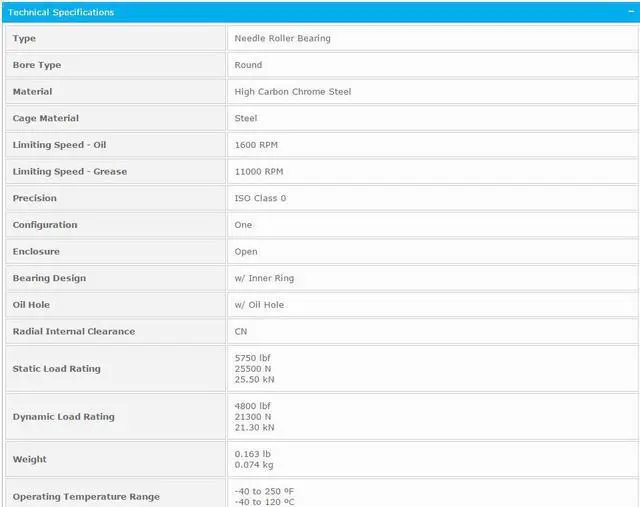Click the Configuration label cell
This screenshot has width=640, height=507.
[45, 225]
